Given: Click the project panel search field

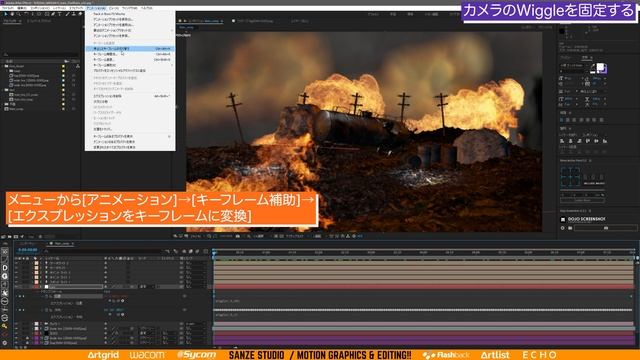Looking at the screenshot, I should coord(41,54).
